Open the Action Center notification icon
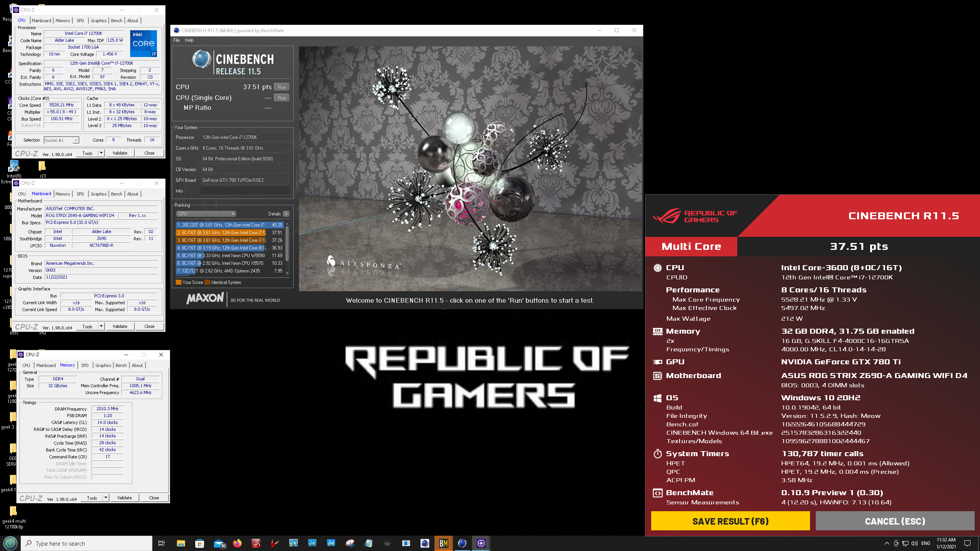Screen dimensions: 980x551 point(967,543)
